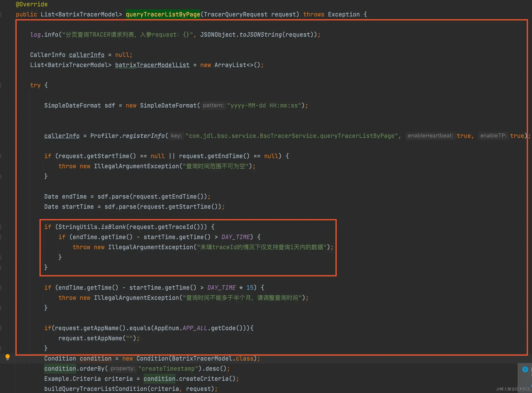
Task: Click the DAY_TIME constant in nested if
Action: tap(236, 237)
